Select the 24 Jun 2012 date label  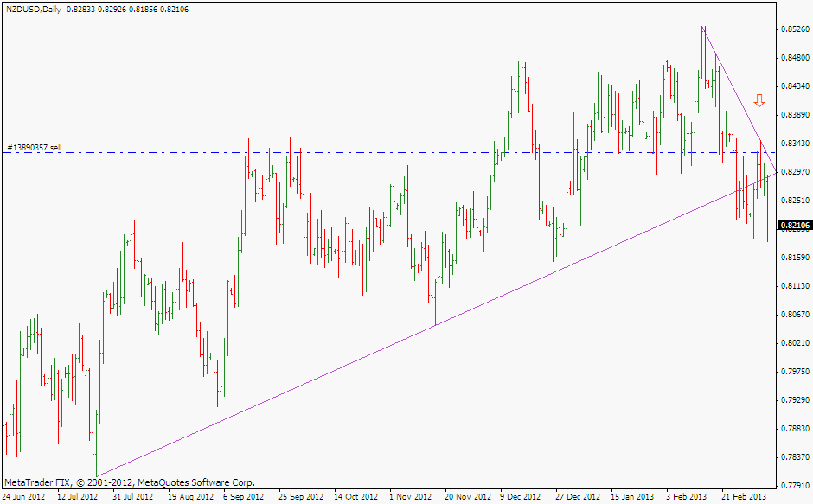(x=23, y=497)
